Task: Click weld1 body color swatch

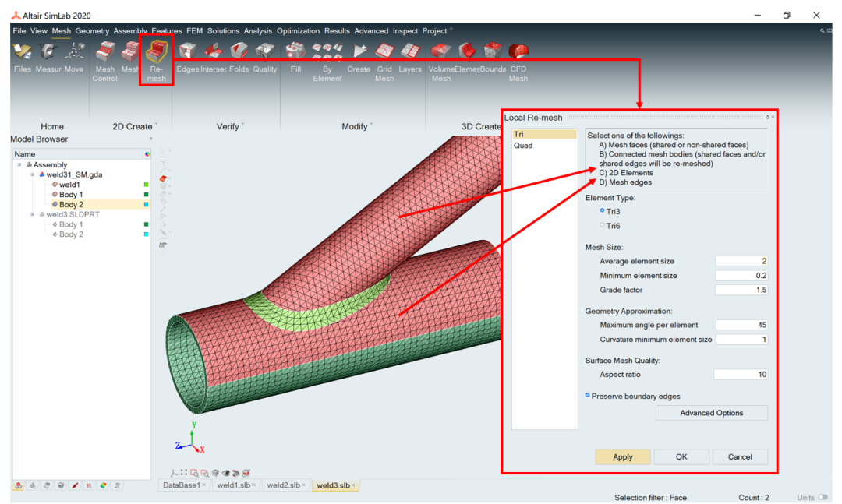Action: (146, 185)
